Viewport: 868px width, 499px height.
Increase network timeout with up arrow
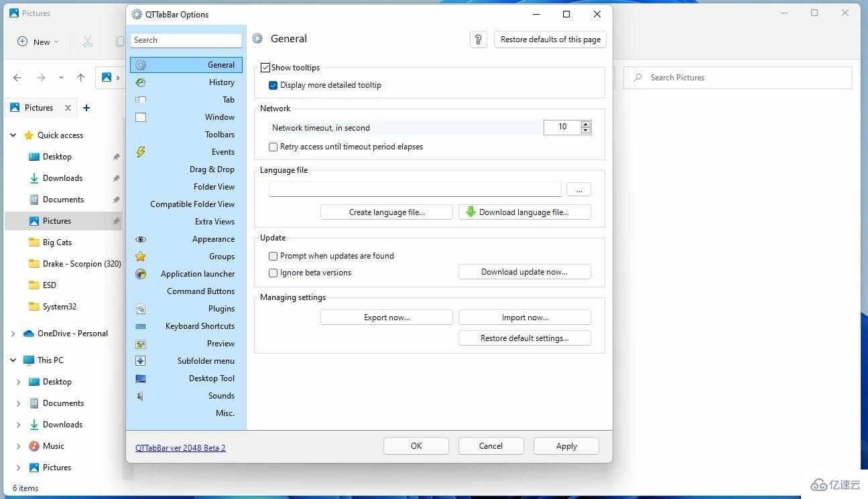[x=586, y=124]
